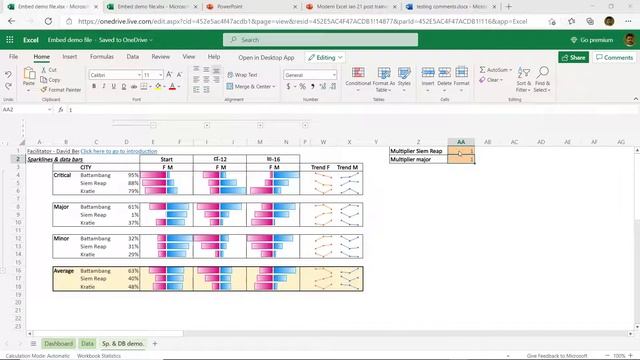Activate the Format Painter
Image resolution: width=640 pixels, height=360 pixels.
(61, 89)
